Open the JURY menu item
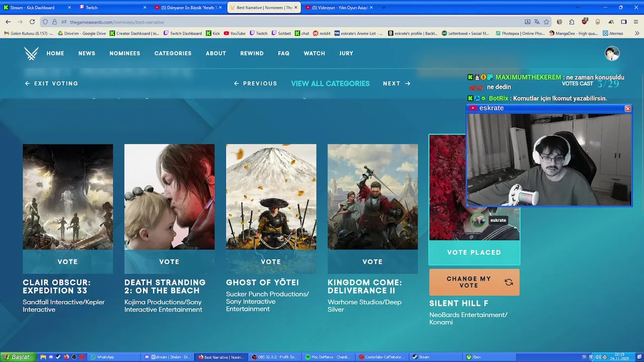Viewport: 644px width, 362px height. [346, 53]
